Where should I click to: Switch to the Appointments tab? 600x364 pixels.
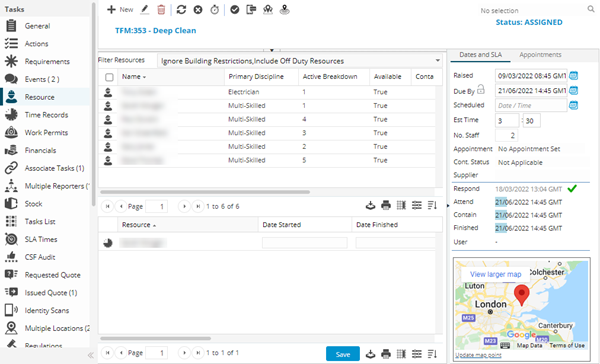pyautogui.click(x=540, y=55)
